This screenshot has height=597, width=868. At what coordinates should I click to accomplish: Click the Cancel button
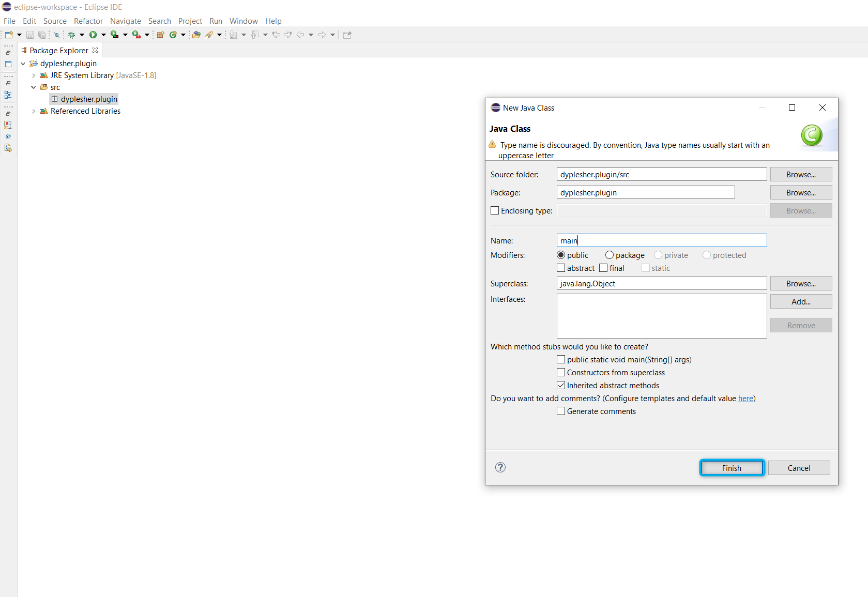click(x=799, y=468)
